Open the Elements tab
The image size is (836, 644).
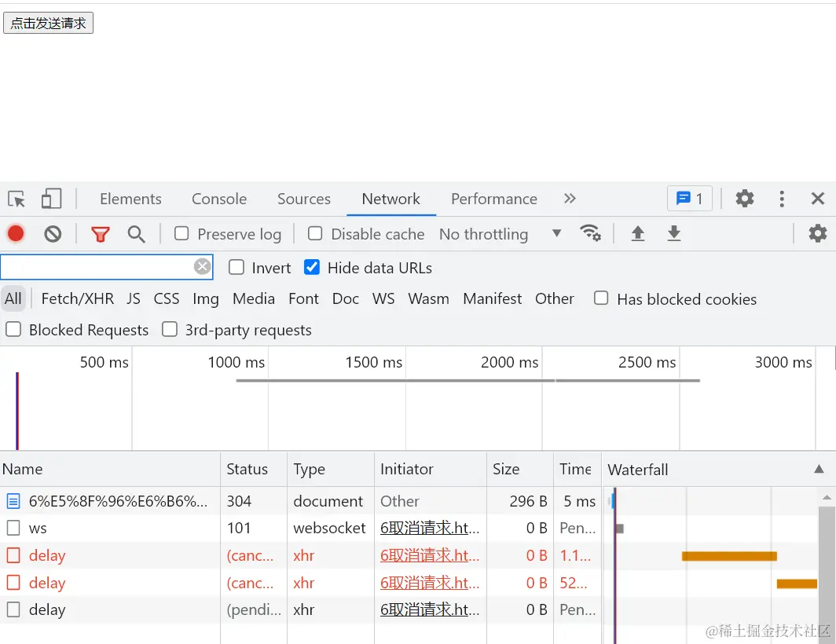coord(130,199)
